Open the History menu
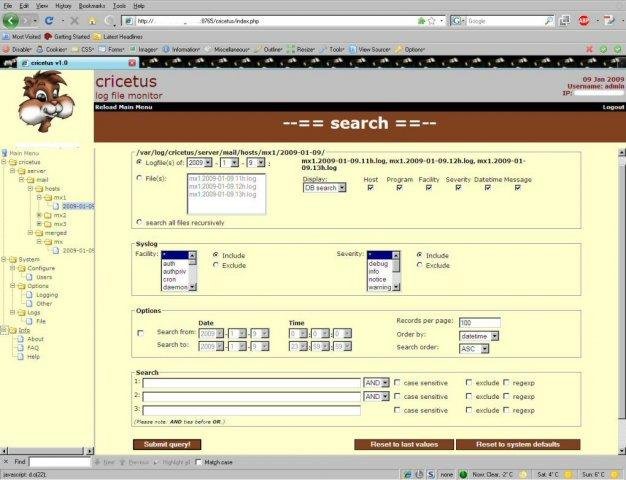 point(63,6)
